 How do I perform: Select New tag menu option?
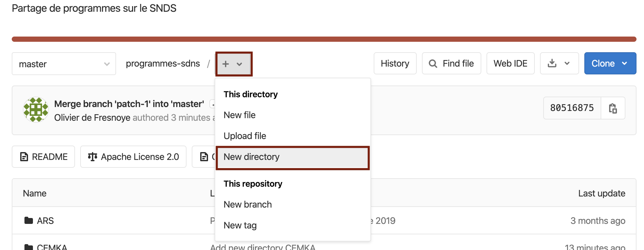240,226
